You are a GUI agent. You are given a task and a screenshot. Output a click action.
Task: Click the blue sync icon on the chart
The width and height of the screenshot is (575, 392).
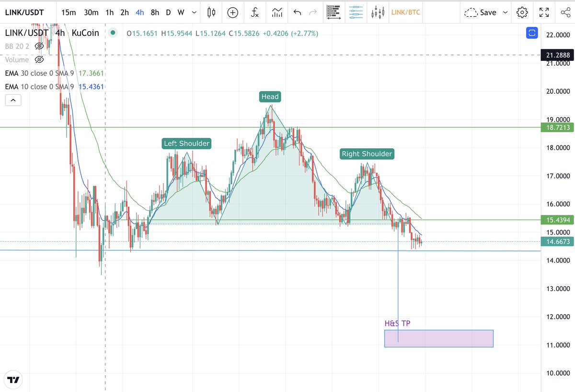pos(532,33)
